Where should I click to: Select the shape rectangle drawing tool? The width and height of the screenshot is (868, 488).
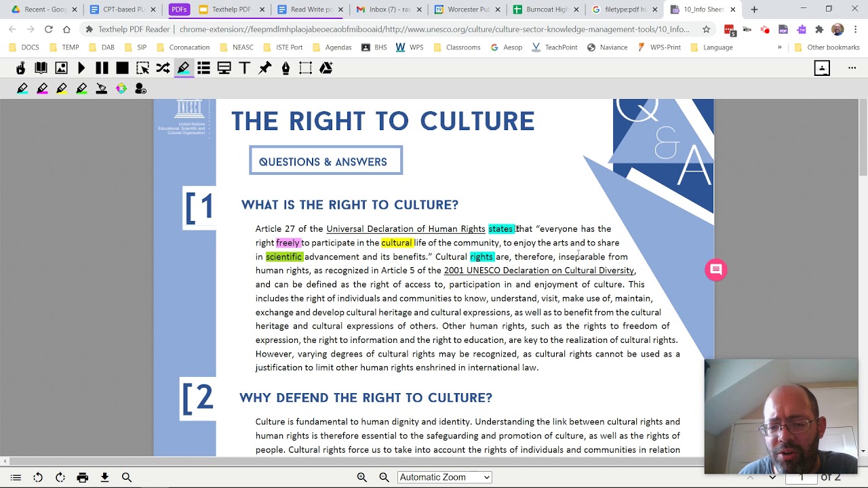[306, 68]
